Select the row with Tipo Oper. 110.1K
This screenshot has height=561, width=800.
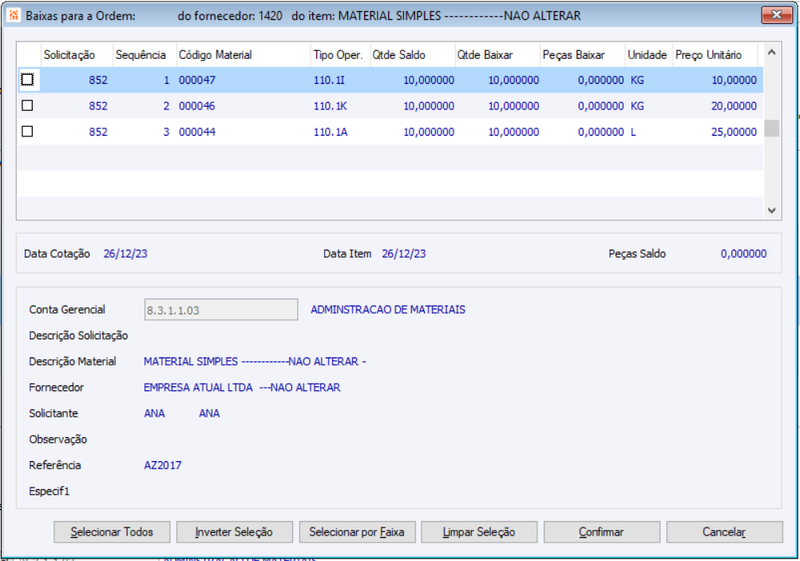point(391,106)
